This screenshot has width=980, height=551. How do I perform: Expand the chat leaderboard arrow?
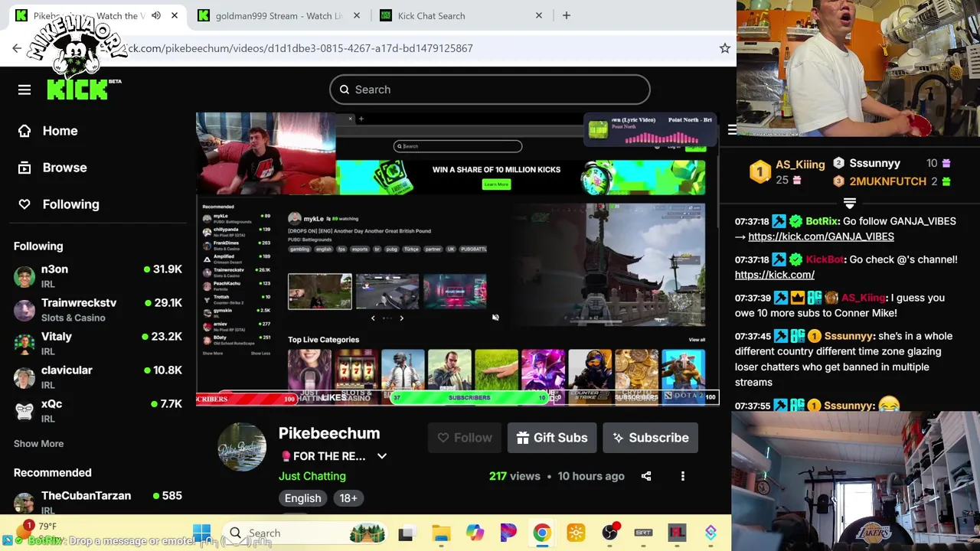(x=849, y=204)
